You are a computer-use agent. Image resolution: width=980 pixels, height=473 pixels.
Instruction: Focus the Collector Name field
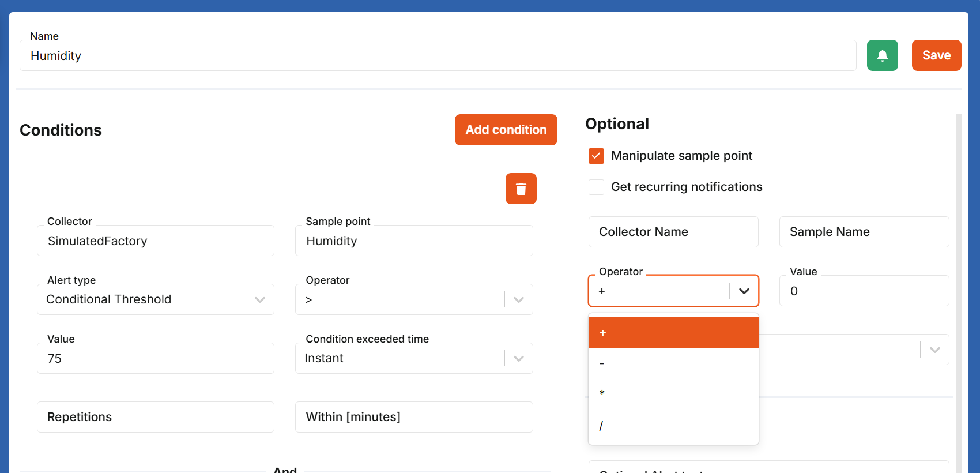[x=673, y=232]
